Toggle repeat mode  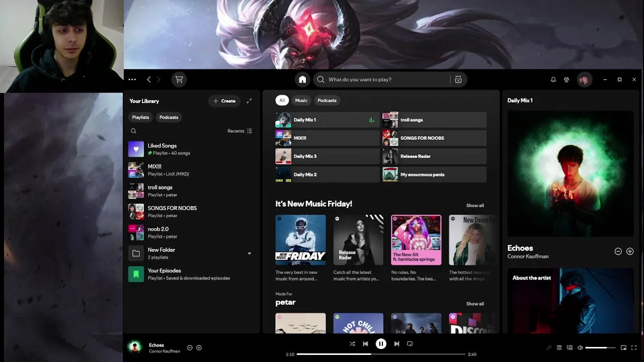[x=410, y=344]
